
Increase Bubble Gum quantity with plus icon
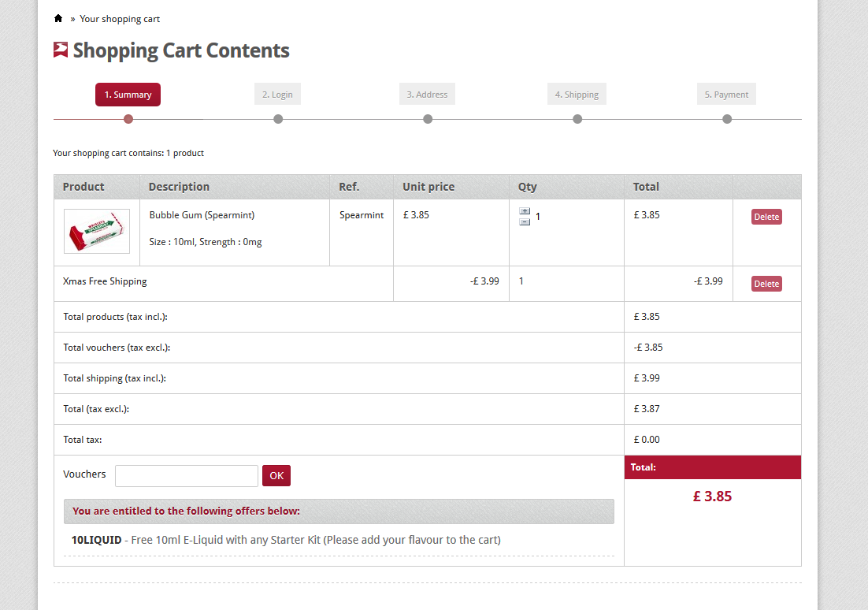525,211
